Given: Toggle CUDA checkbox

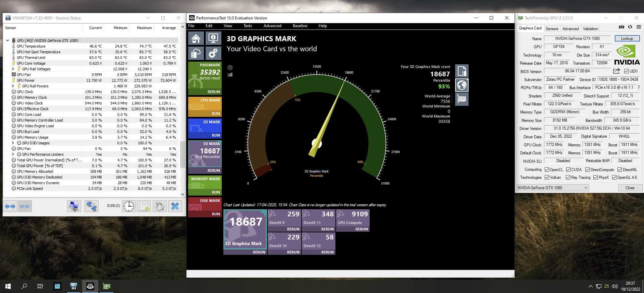Looking at the screenshot, I should click(x=568, y=170).
